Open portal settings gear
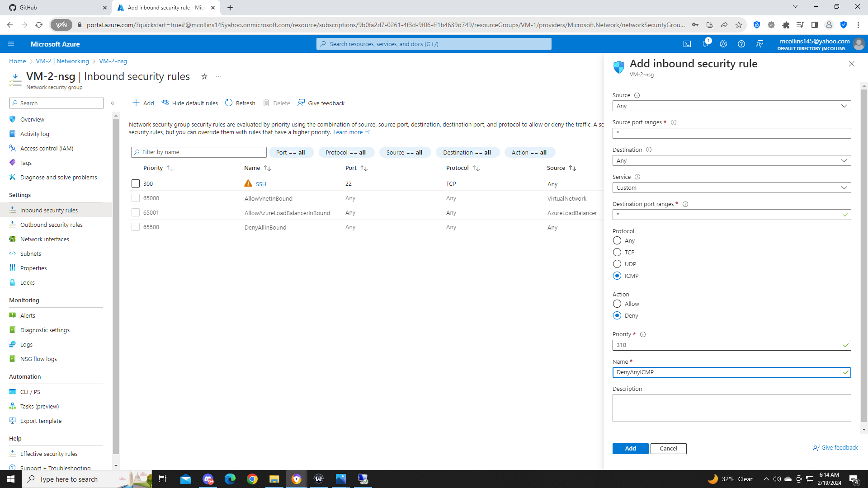 [x=723, y=44]
